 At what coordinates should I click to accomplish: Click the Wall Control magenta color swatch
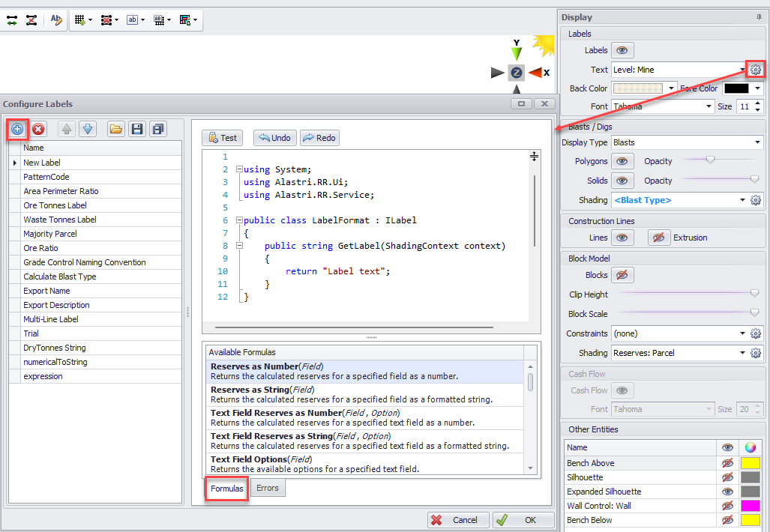click(x=750, y=506)
